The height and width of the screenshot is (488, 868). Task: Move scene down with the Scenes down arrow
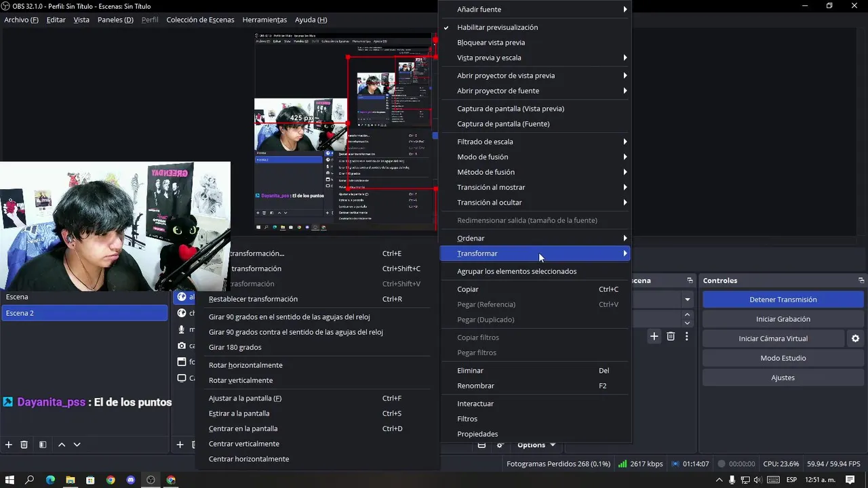point(77,445)
